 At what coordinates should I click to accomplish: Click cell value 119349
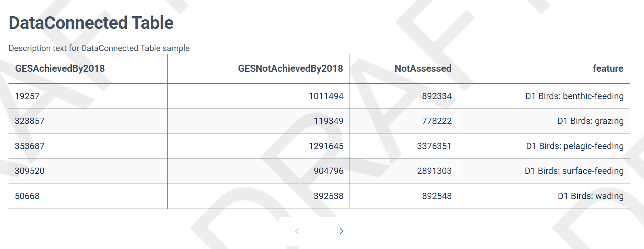pos(328,121)
